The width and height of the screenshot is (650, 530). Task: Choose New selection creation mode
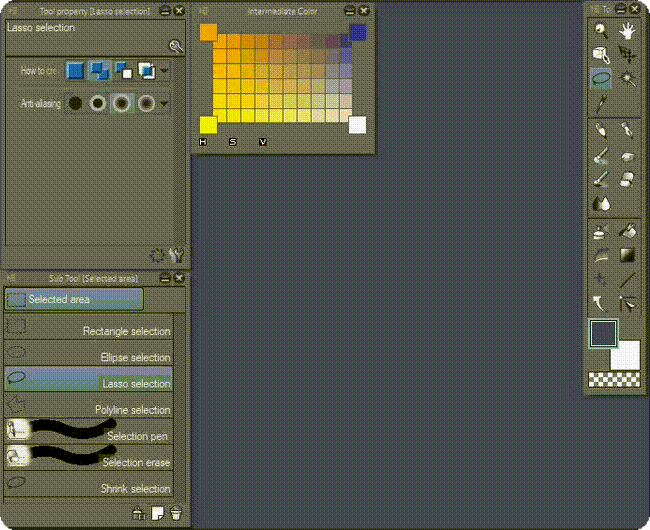click(75, 70)
